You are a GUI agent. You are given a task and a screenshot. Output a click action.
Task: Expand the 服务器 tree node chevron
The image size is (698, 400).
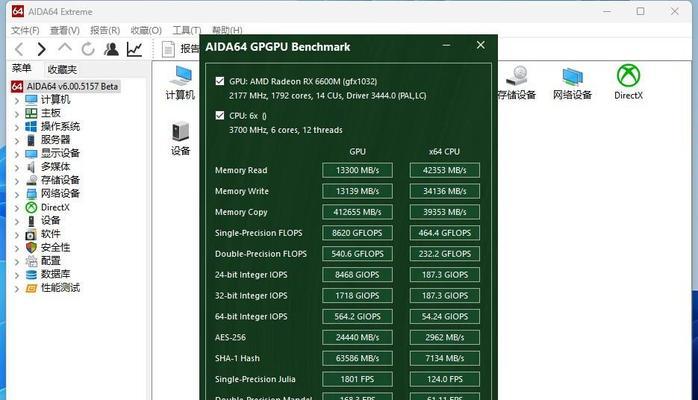(x=17, y=141)
